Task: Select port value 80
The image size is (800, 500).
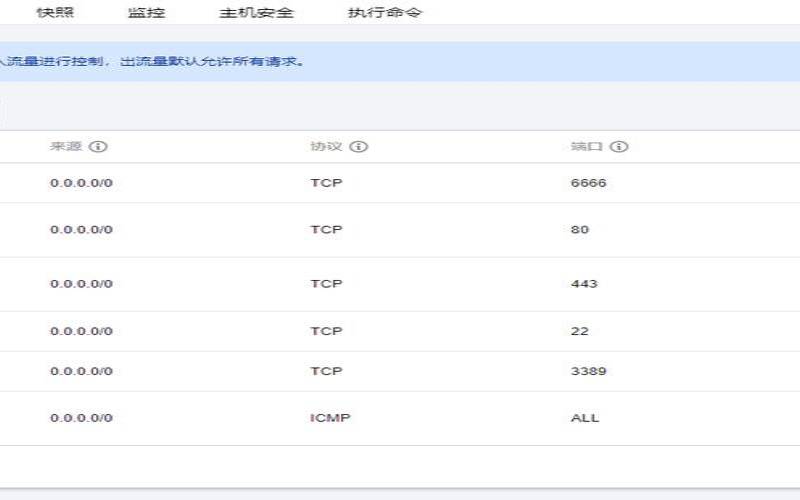Action: coord(580,230)
